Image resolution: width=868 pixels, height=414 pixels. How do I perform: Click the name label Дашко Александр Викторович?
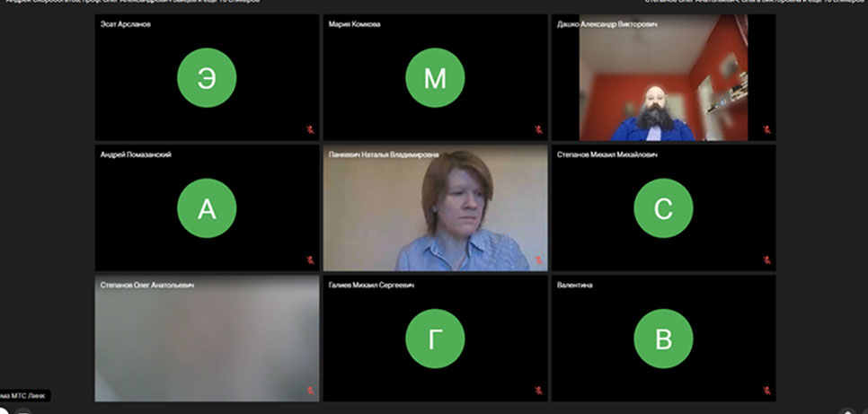click(x=607, y=24)
